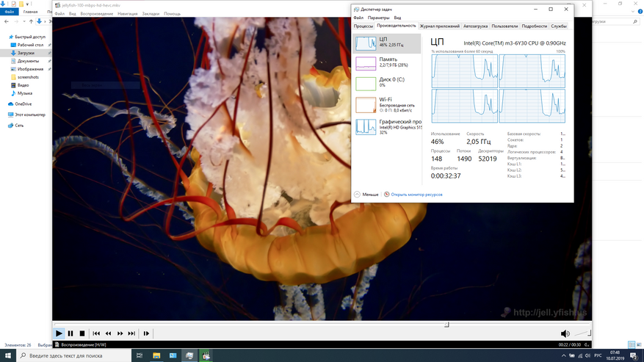Open the Воспроизведение menu in the player
Screen dimensions: 644x362
click(96, 14)
